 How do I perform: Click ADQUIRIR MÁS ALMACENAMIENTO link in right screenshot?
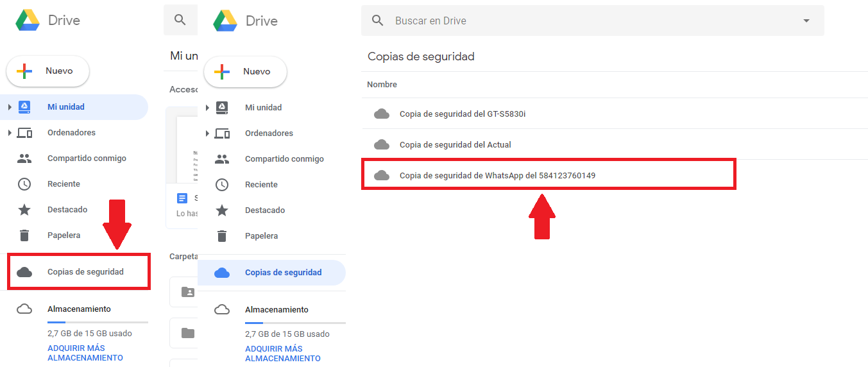[x=282, y=354]
